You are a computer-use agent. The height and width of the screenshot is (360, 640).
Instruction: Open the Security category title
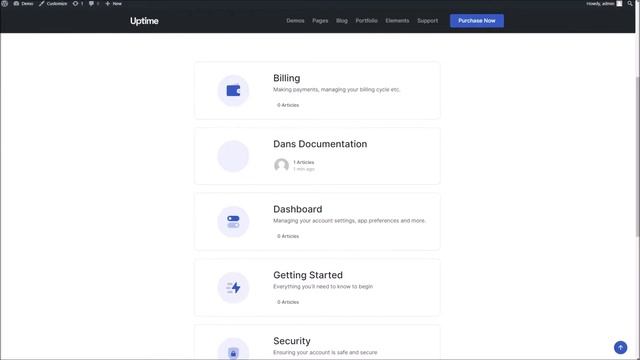292,340
